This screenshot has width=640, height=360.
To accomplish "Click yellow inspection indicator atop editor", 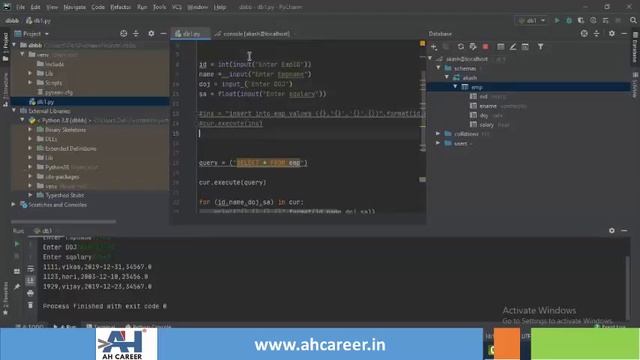I will (x=422, y=43).
